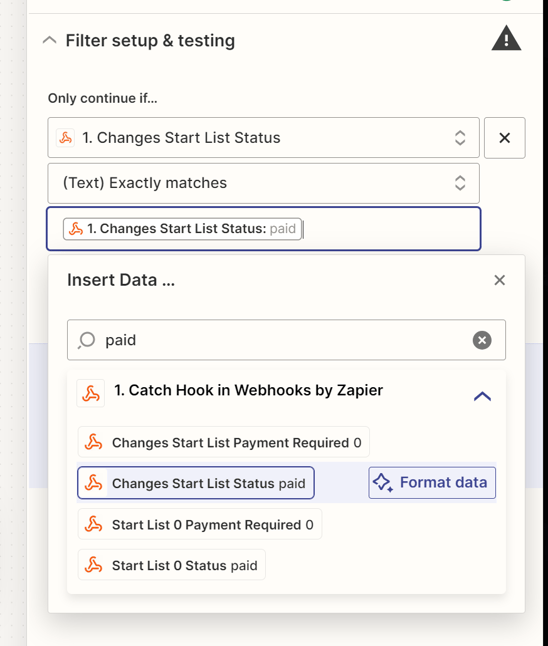
Task: Click the warning triangle icon
Action: click(506, 39)
